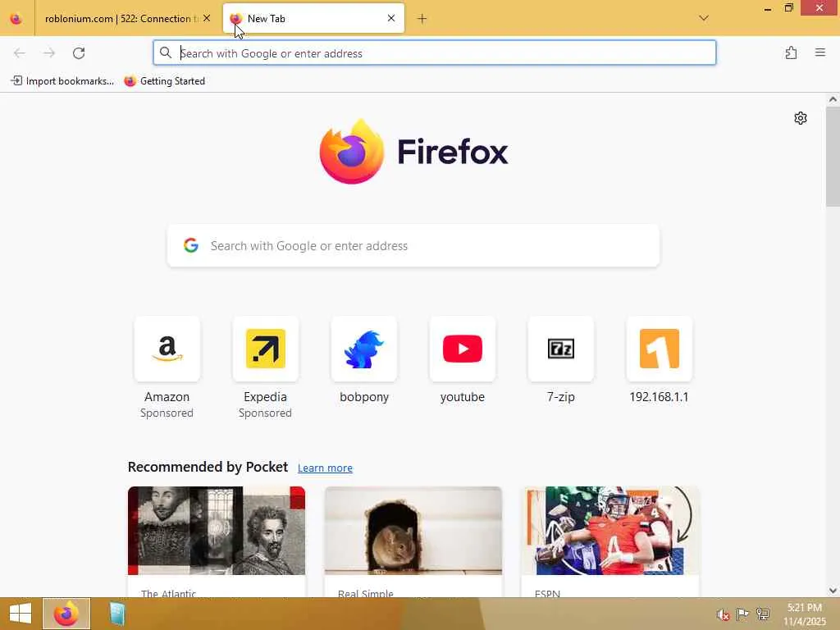Open the pinned Firefox View tab icon
Screen dimensions: 840x630
16,19
